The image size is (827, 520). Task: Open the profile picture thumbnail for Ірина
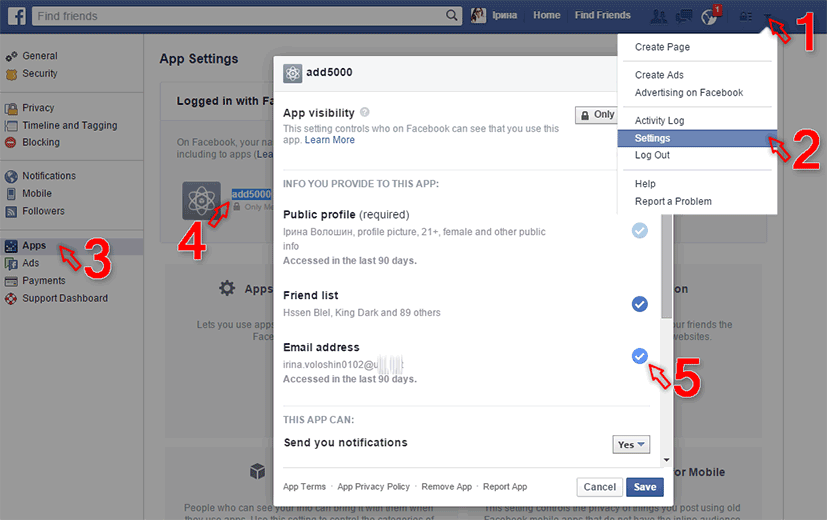click(478, 15)
